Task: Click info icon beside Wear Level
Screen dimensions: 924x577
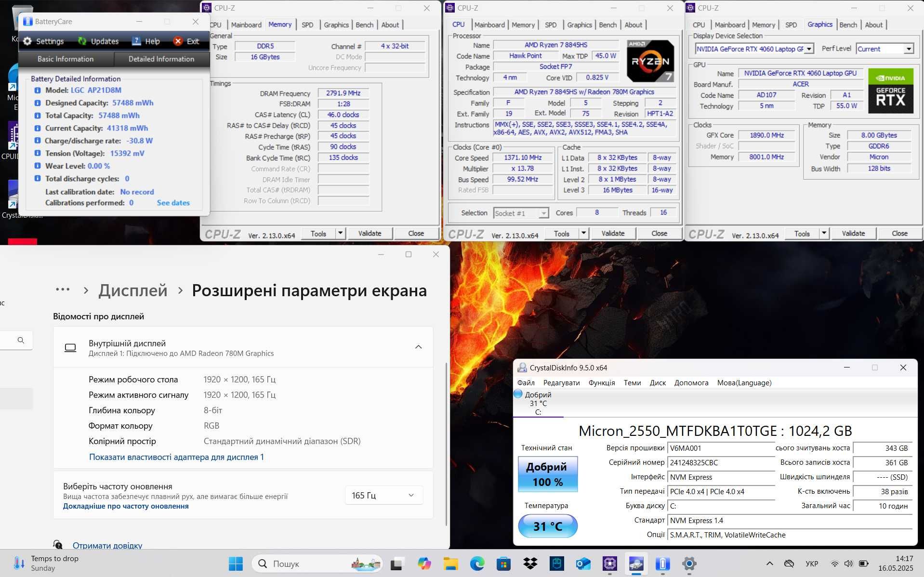Action: (37, 166)
